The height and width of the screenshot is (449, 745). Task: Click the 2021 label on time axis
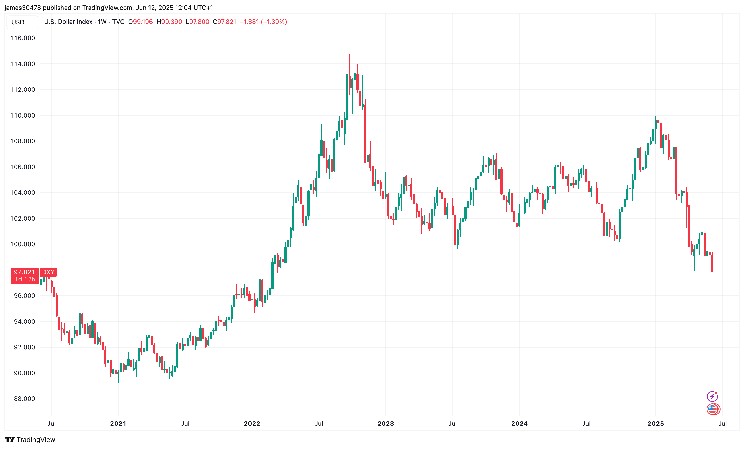point(117,423)
